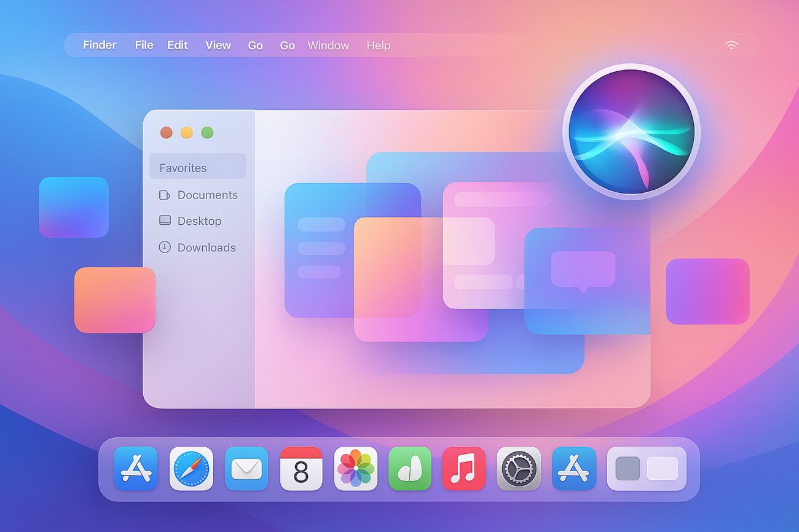Open the Finder menu
This screenshot has width=799, height=532.
pyautogui.click(x=100, y=45)
